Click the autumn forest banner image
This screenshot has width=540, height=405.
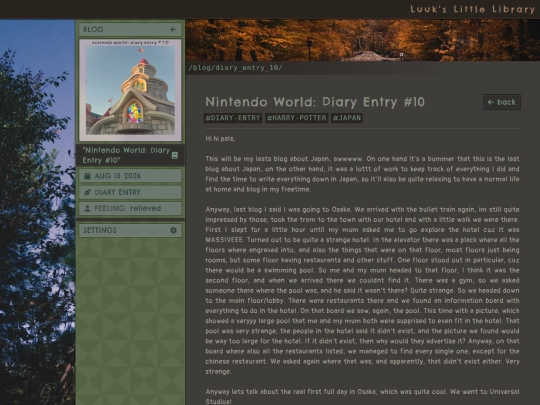pyautogui.click(x=363, y=40)
